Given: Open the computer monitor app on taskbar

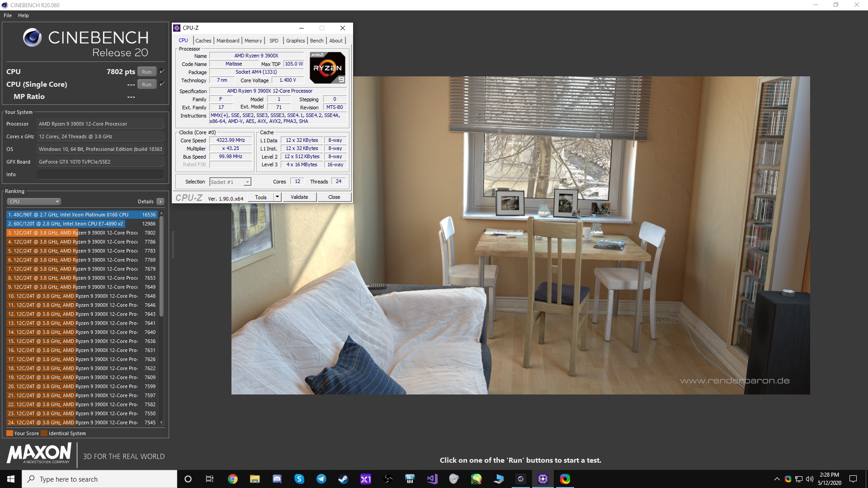Looking at the screenshot, I should pos(498,479).
